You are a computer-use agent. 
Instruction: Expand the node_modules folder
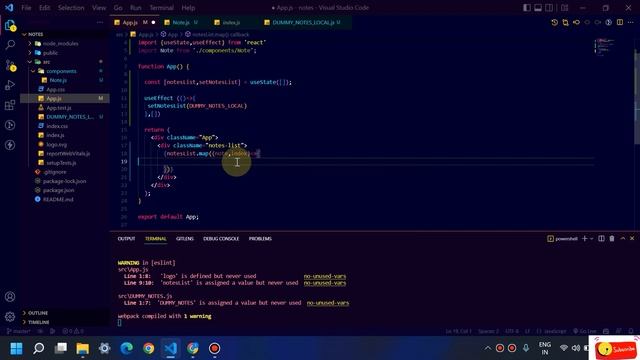[65, 43]
